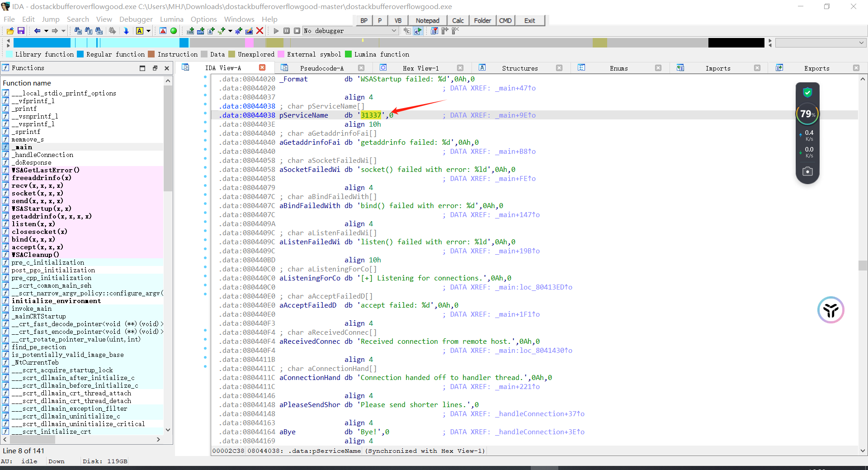This screenshot has width=868, height=470.
Task: Click the camera screenshot icon in floating widget
Action: [x=807, y=171]
